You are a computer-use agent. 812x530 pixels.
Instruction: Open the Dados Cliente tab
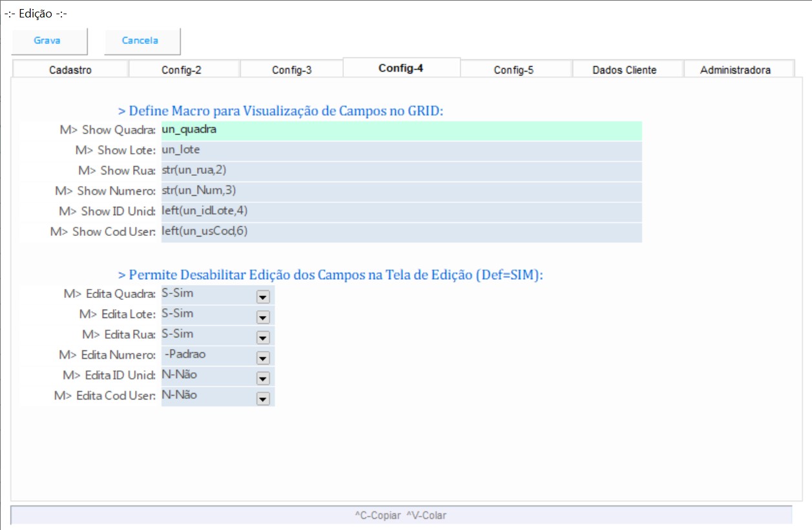coord(625,70)
